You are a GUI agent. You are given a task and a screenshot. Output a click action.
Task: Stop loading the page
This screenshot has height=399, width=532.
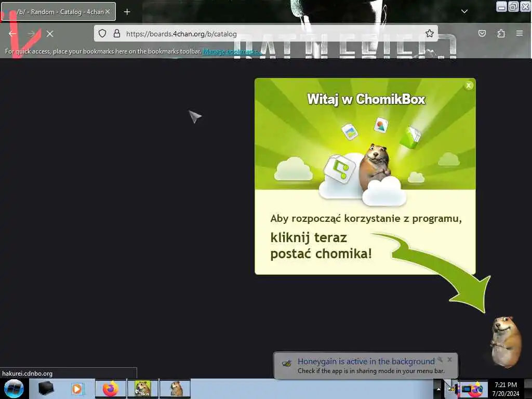(x=50, y=34)
